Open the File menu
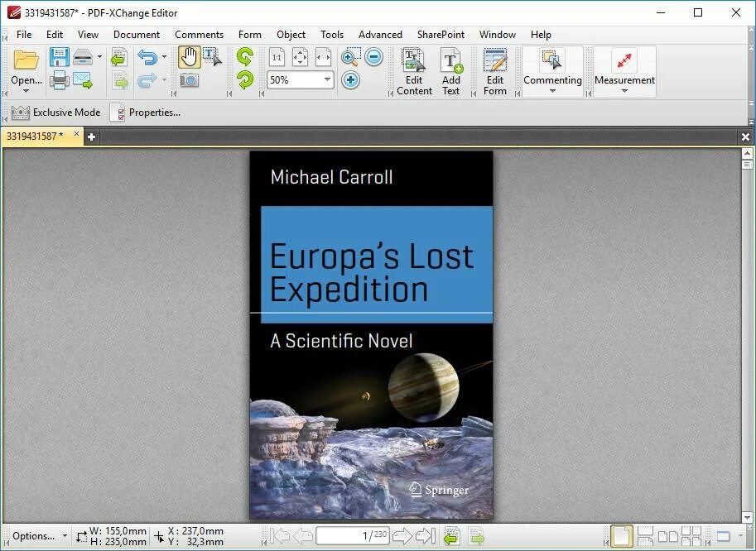This screenshot has height=551, width=756. coord(24,35)
